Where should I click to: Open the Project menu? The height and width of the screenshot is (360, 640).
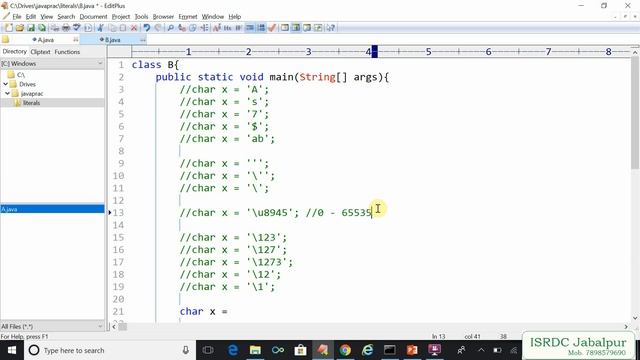(120, 17)
